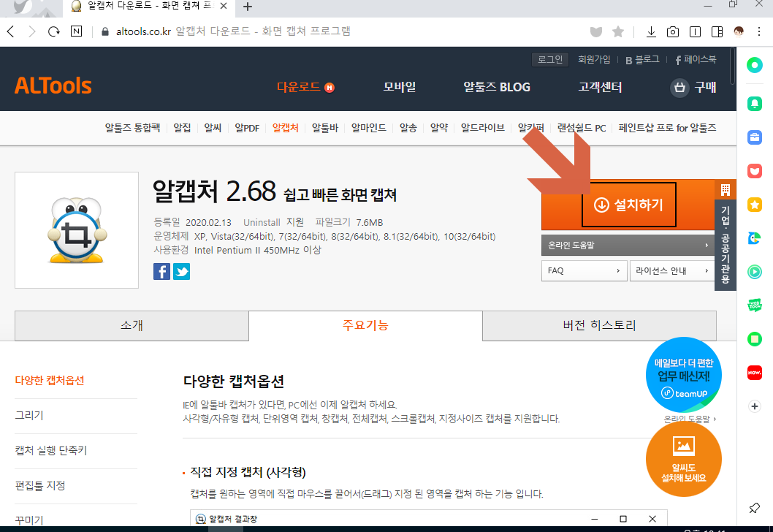The image size is (773, 532).
Task: Open the green bell notification sidebar icon
Action: (754, 104)
